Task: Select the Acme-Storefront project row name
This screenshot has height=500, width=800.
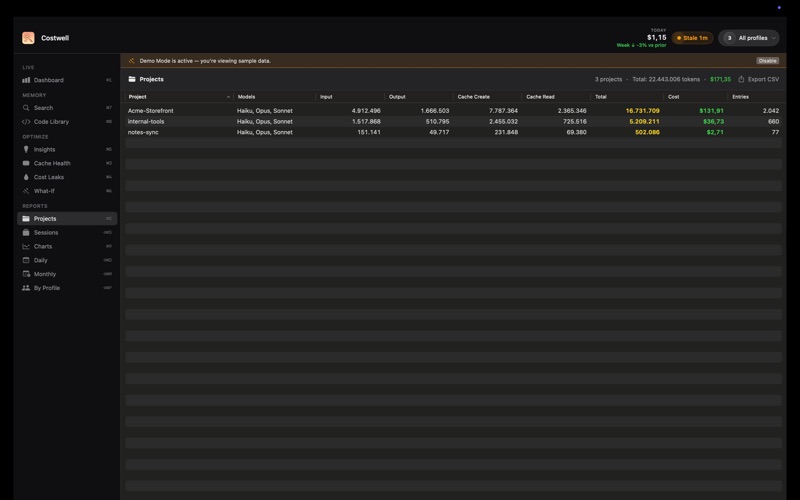Action: pos(151,111)
